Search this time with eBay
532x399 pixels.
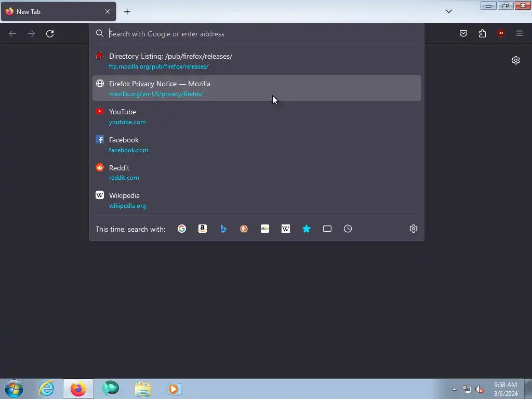[x=265, y=229]
